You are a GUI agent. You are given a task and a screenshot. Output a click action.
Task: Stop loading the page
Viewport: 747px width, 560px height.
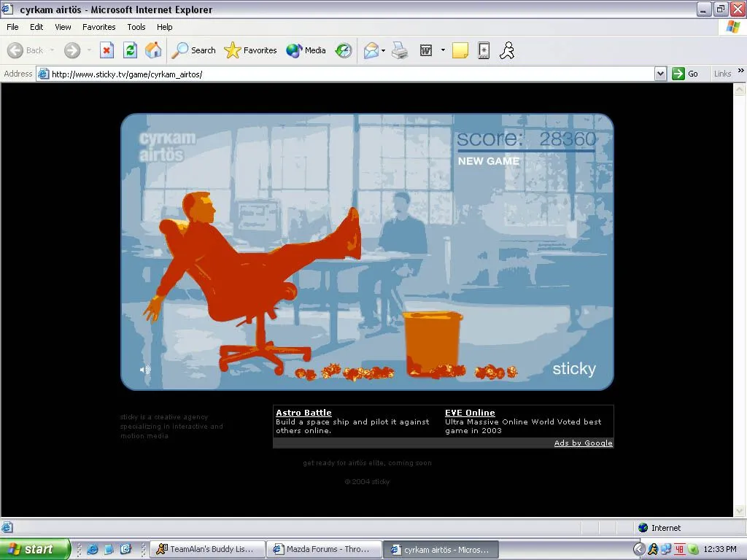[x=107, y=50]
